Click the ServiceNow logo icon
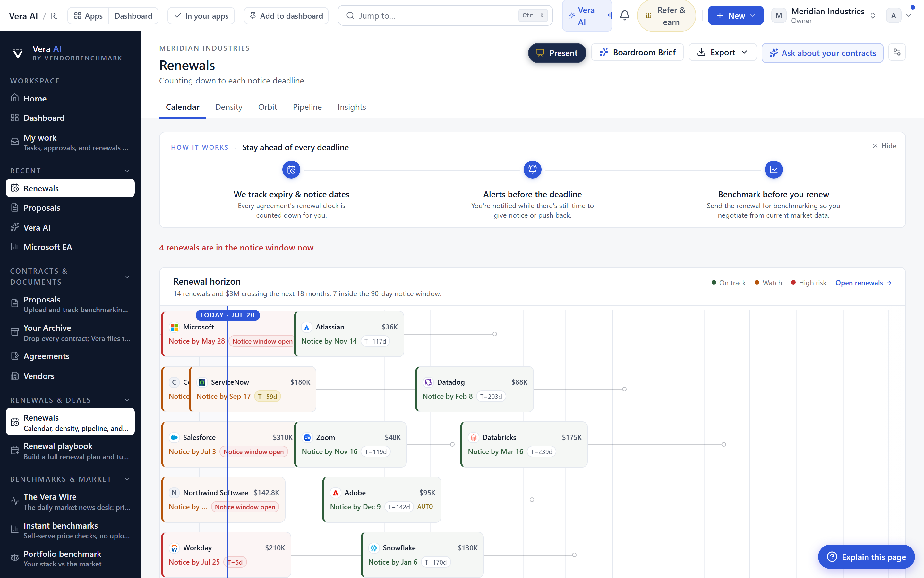Viewport: 924px width, 578px height. point(202,382)
